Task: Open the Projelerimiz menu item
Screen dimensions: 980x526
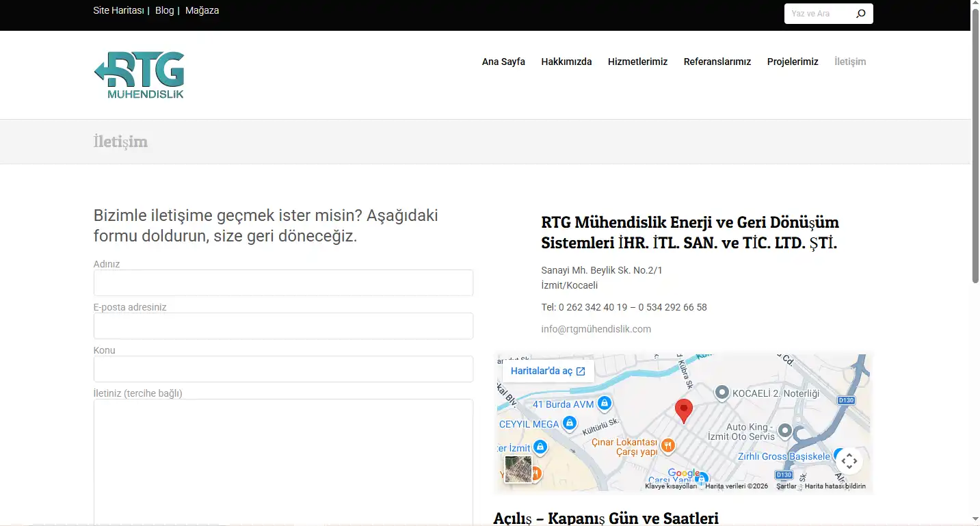Action: click(x=793, y=62)
